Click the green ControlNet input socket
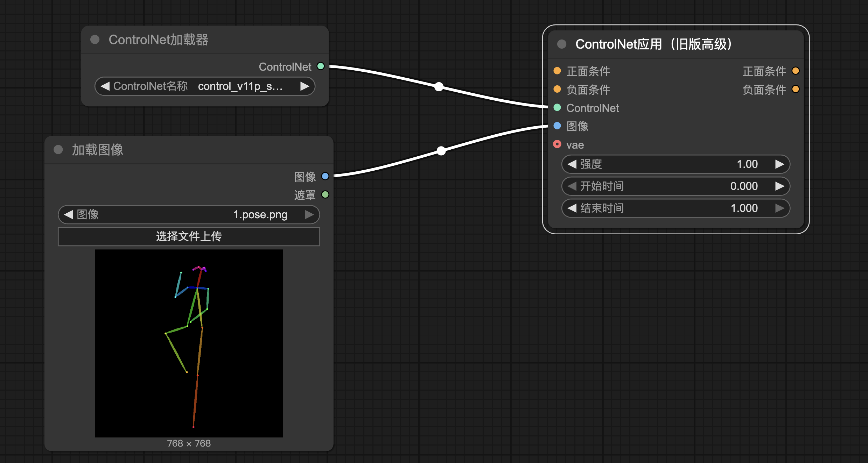Viewport: 868px width, 463px height. pos(557,107)
